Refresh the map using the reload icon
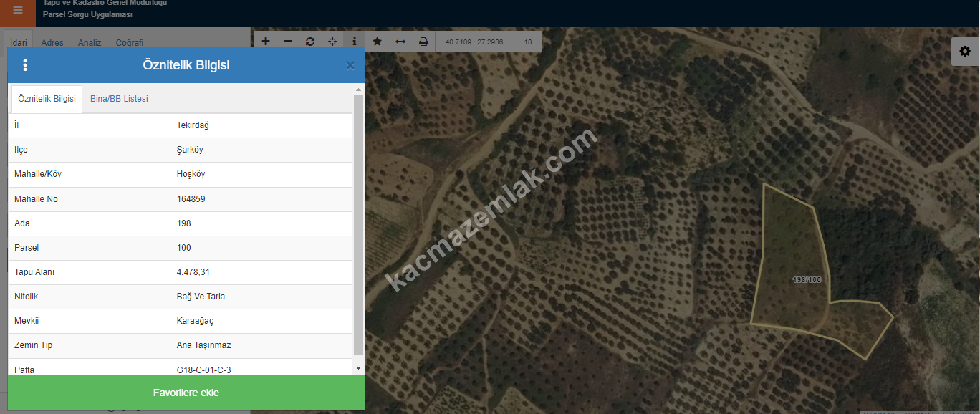Viewport: 980px width, 414px height. pos(310,42)
